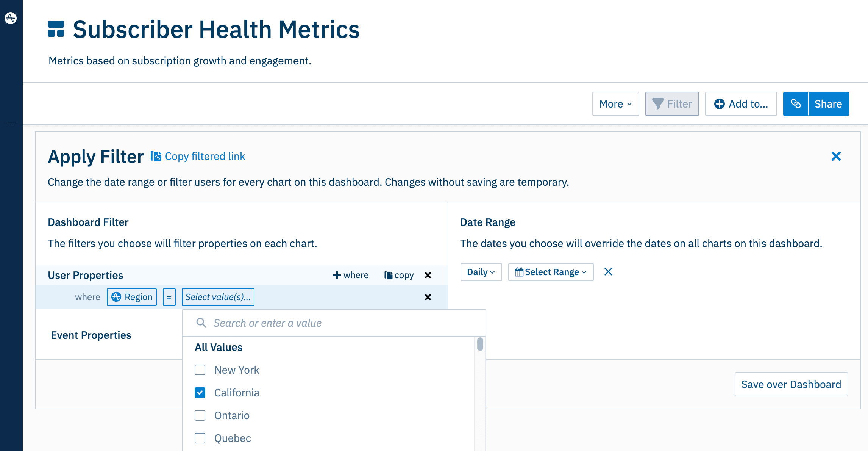Check the New York checkbox
Screen dimensions: 868x451
[x=200, y=370]
